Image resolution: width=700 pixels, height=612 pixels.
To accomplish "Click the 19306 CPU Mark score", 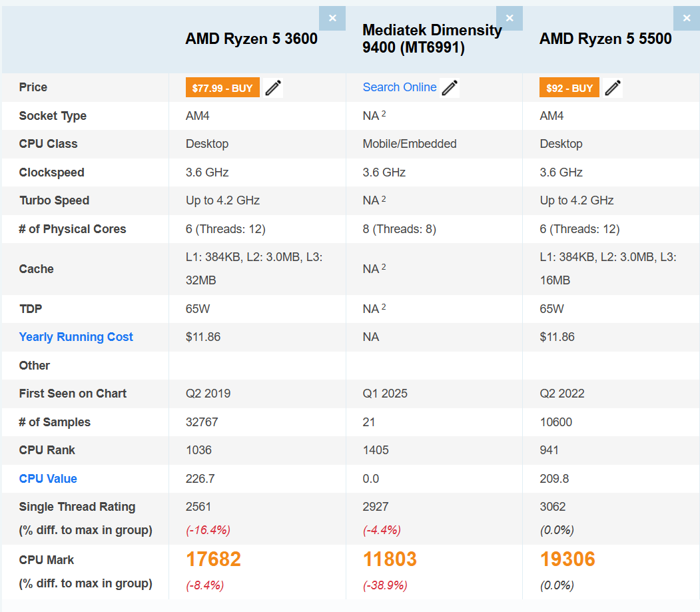I will tap(567, 559).
